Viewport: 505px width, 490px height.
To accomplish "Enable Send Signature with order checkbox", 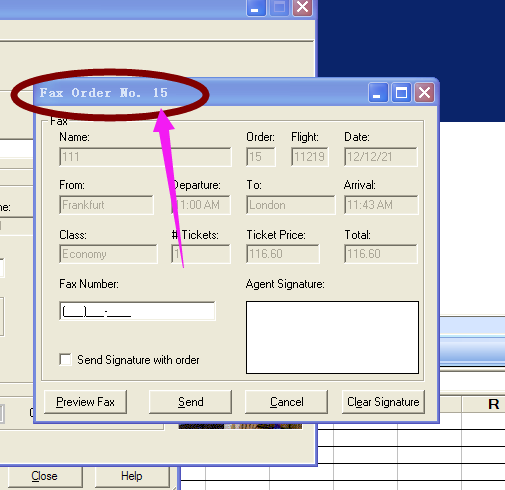I will click(65, 360).
